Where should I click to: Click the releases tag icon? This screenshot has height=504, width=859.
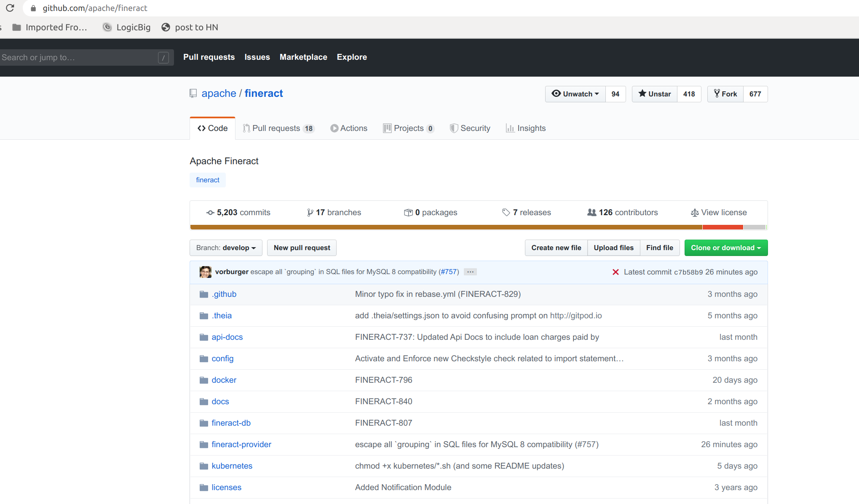pos(506,213)
